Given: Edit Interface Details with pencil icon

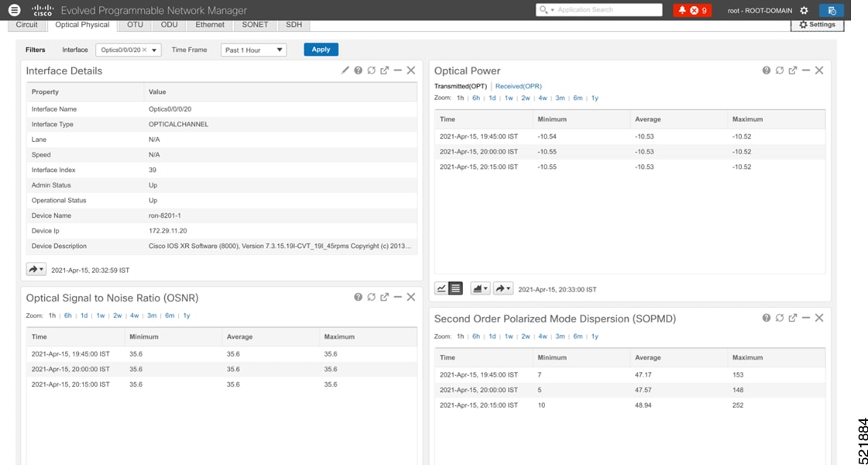Looking at the screenshot, I should coord(345,71).
